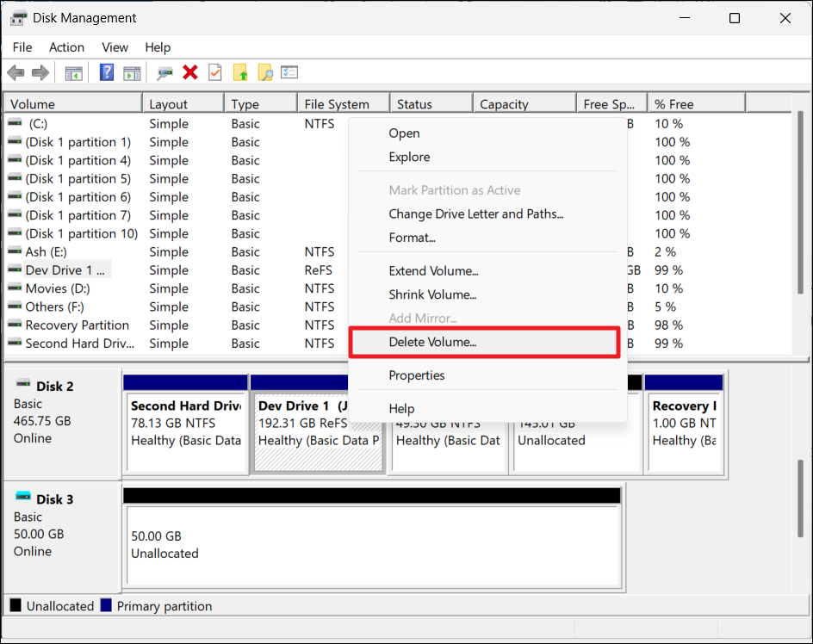Select Shrink Volume in the context menu
This screenshot has height=644, width=813.
tap(432, 294)
